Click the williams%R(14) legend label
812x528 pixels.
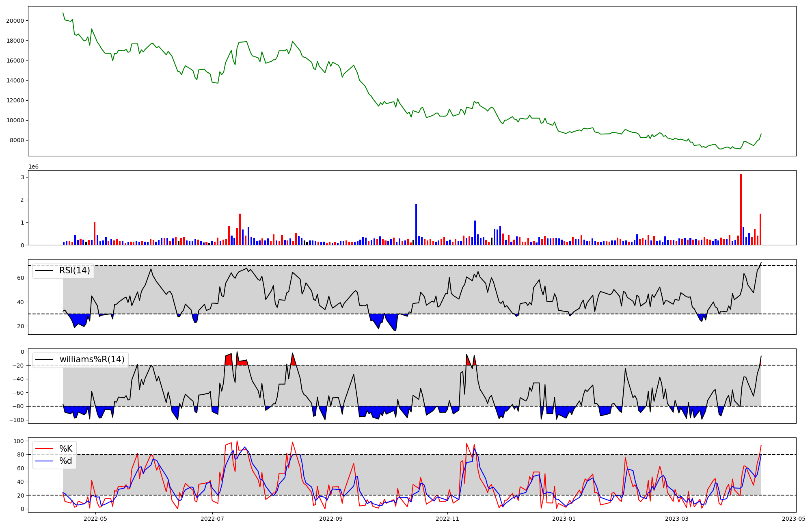[x=92, y=359]
